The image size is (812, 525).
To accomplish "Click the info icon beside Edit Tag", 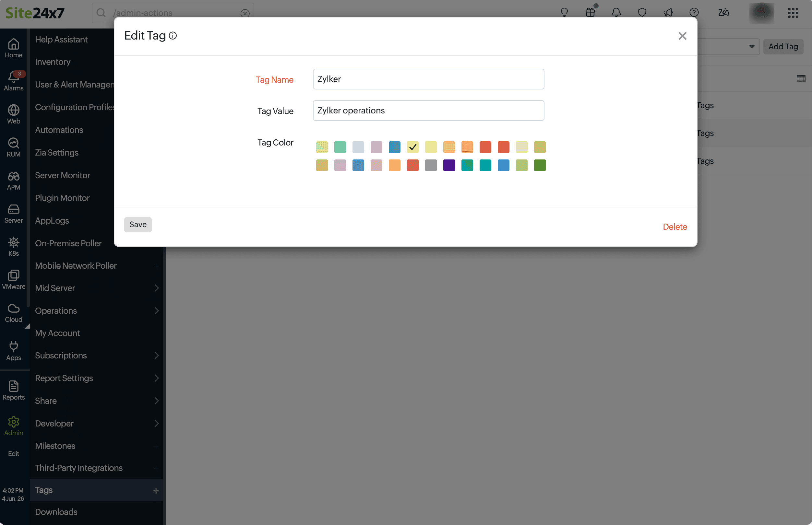I will (173, 35).
